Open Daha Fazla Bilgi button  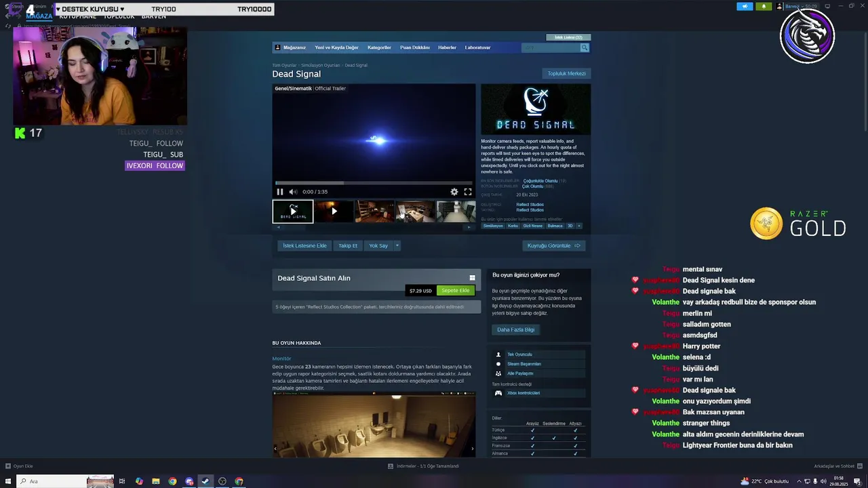(x=516, y=329)
